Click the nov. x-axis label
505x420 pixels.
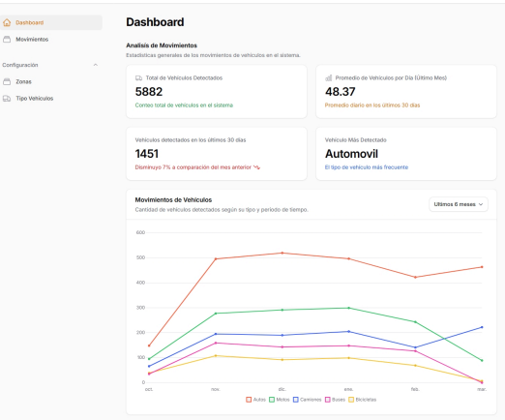coord(216,389)
